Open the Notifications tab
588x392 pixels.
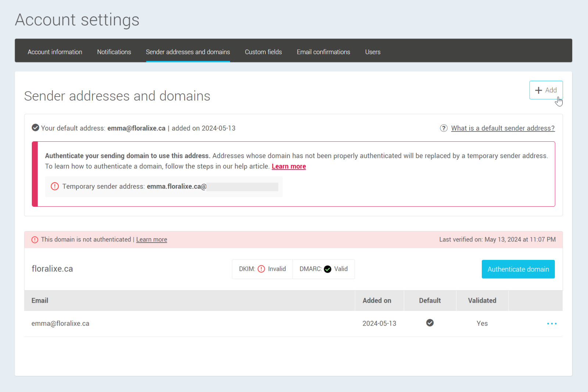pos(114,52)
